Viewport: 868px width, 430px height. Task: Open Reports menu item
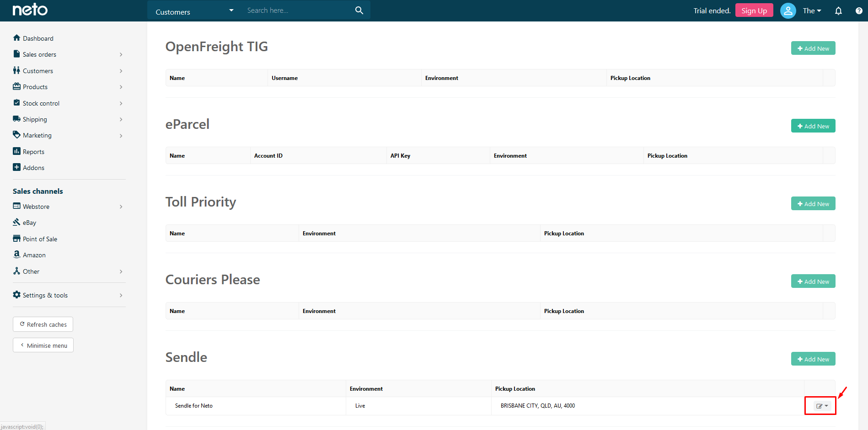[33, 152]
